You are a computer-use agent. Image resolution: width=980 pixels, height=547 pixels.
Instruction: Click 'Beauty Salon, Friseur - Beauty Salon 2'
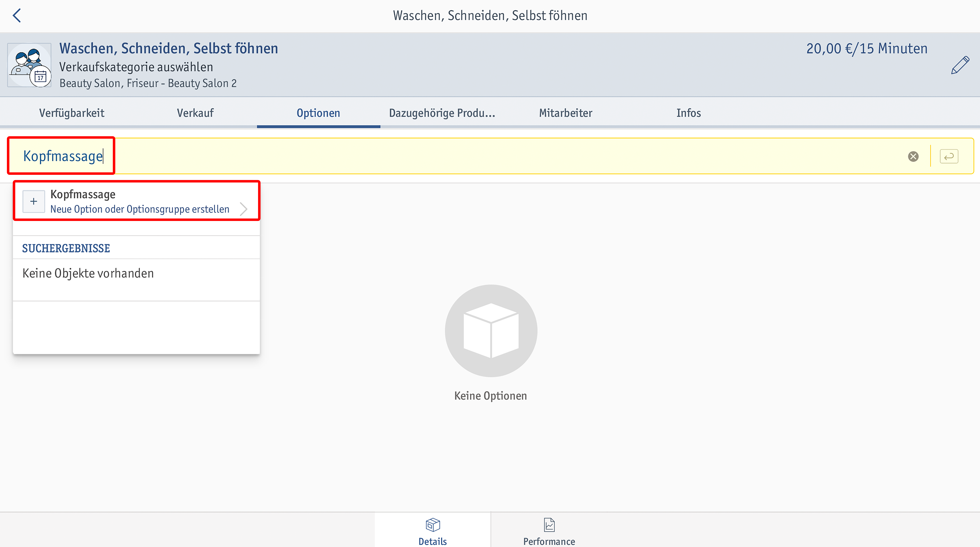click(x=148, y=83)
